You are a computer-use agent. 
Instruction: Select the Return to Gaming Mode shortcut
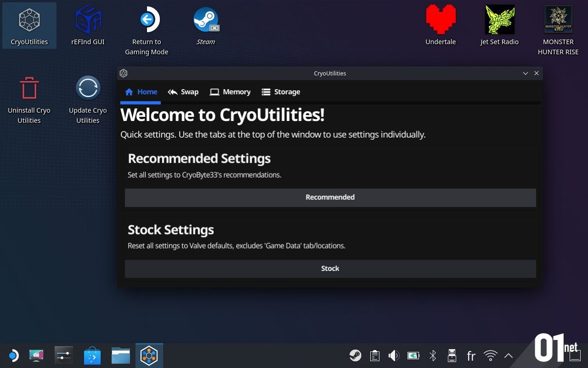[x=147, y=31]
